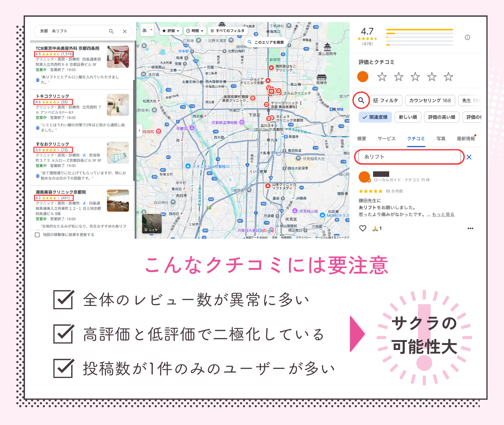Switch to the サービス tab
The width and height of the screenshot is (504, 425).
click(387, 139)
